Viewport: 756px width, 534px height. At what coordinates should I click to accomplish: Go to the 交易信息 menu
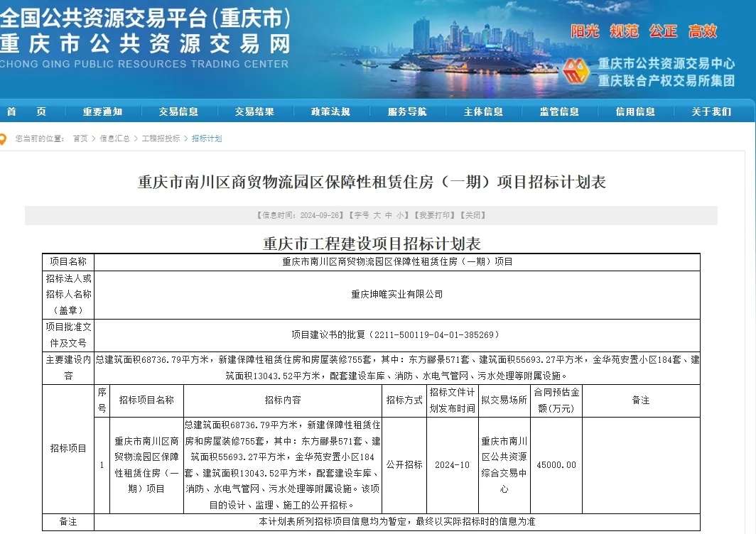178,111
